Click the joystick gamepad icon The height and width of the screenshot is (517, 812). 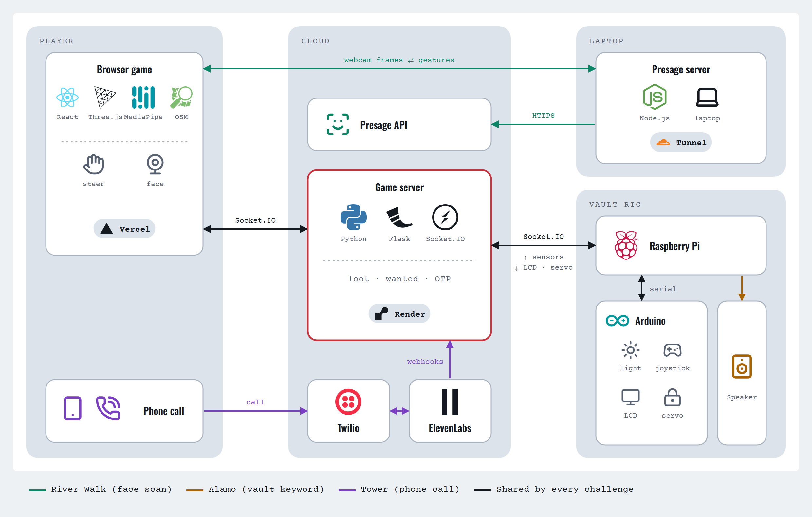coord(673,350)
